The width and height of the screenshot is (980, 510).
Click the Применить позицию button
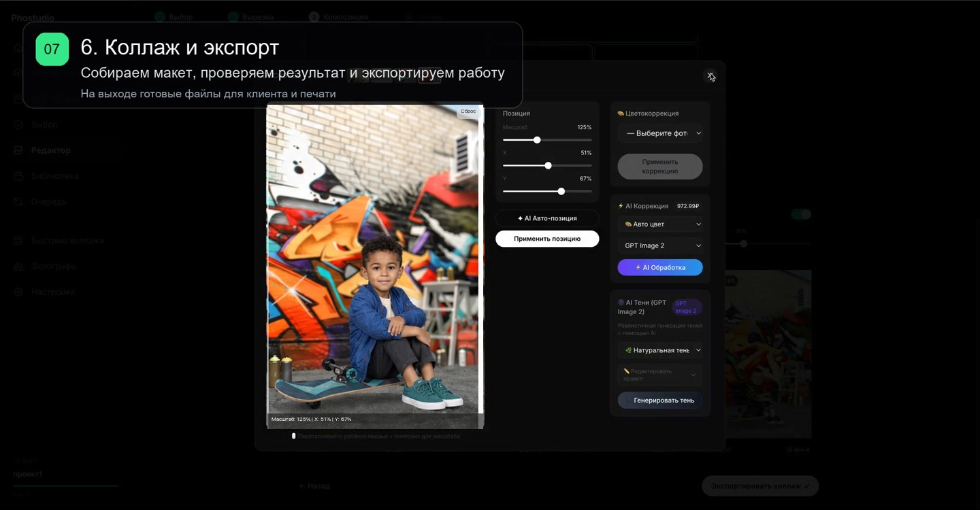tap(547, 239)
